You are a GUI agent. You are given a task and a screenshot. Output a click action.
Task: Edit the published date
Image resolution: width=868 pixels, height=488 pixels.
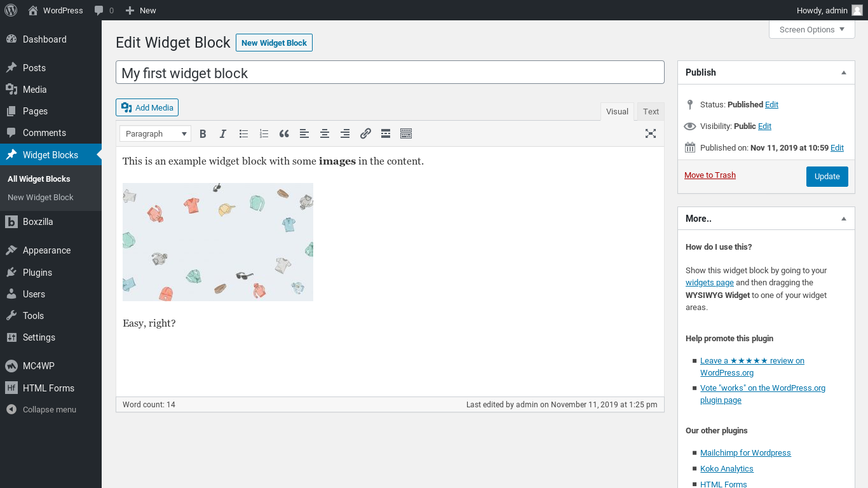837,148
